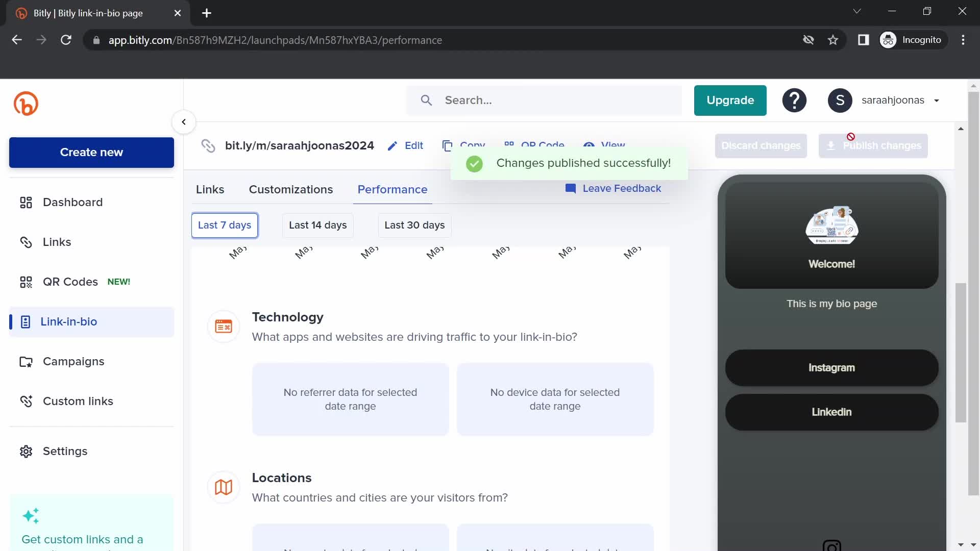Screen dimensions: 980x551
Task: Click the Custom links icon
Action: [x=26, y=402]
